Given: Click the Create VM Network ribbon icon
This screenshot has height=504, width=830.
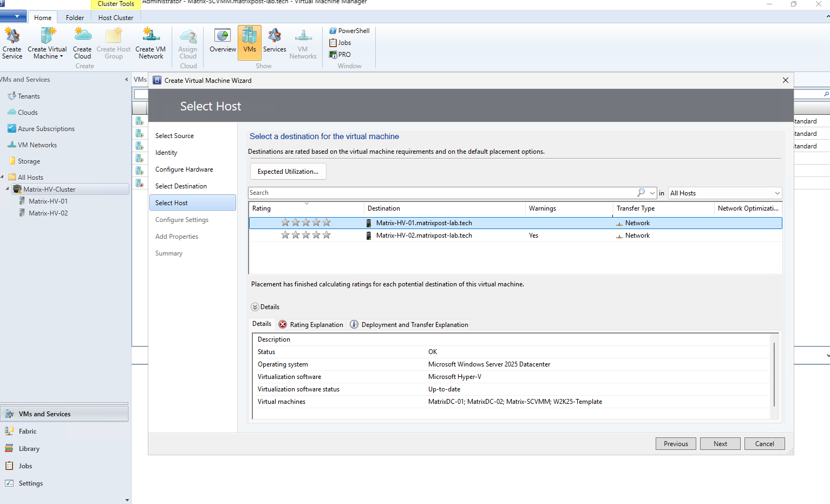Looking at the screenshot, I should (x=151, y=36).
